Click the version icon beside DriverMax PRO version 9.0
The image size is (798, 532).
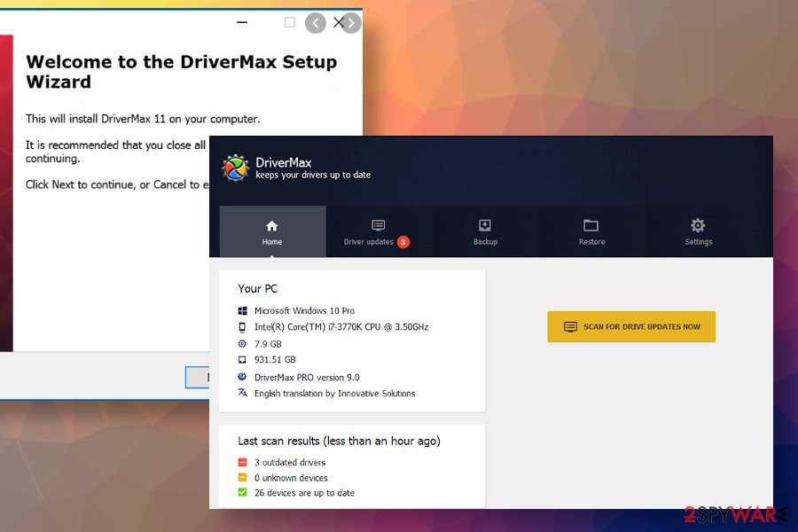[x=242, y=377]
